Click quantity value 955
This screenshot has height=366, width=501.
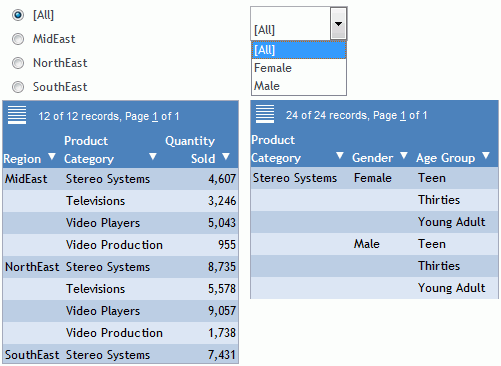(x=227, y=245)
